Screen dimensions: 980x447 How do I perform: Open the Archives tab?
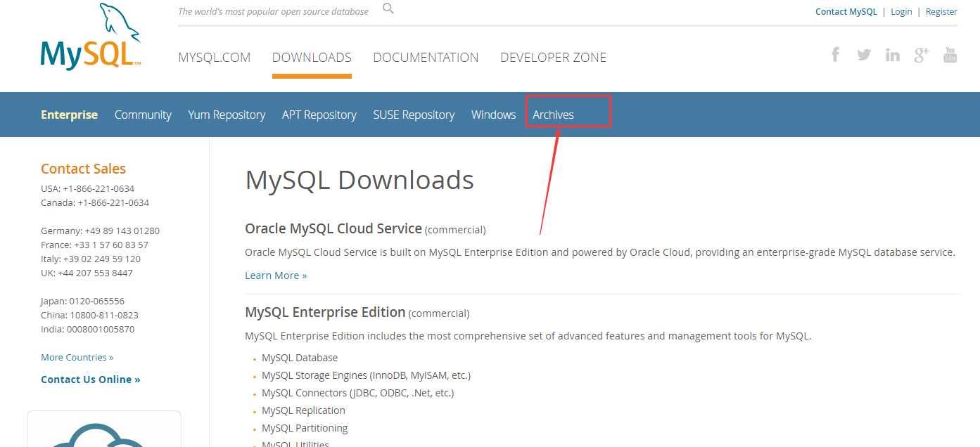point(553,115)
